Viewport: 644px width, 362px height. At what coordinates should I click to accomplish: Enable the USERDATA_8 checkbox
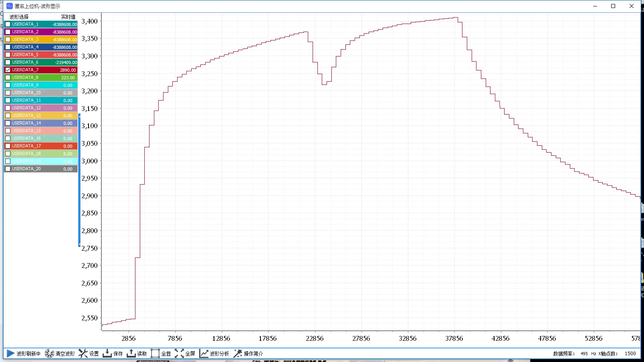[8, 78]
